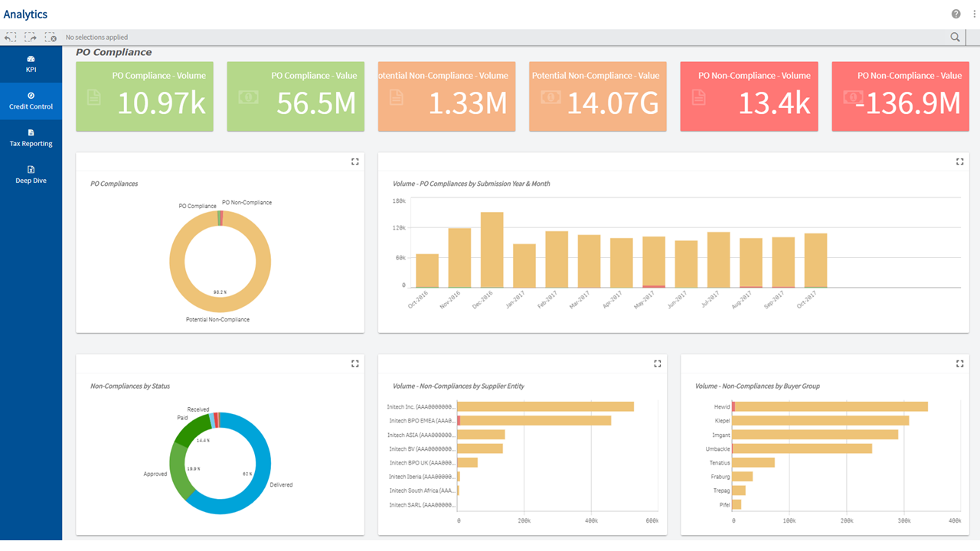Select the Dec-2016 bar in volume chart
The width and height of the screenshot is (980, 551).
(x=492, y=249)
